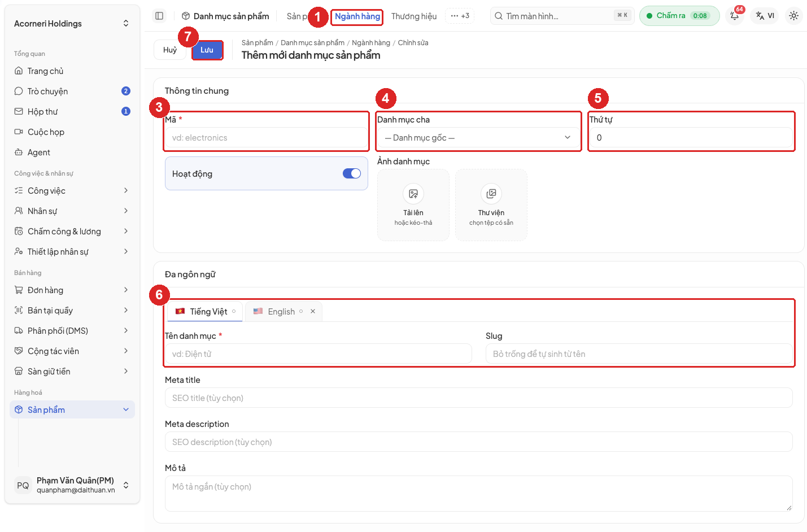The width and height of the screenshot is (807, 532).
Task: Switch to Thương hiệu tab
Action: (414, 16)
